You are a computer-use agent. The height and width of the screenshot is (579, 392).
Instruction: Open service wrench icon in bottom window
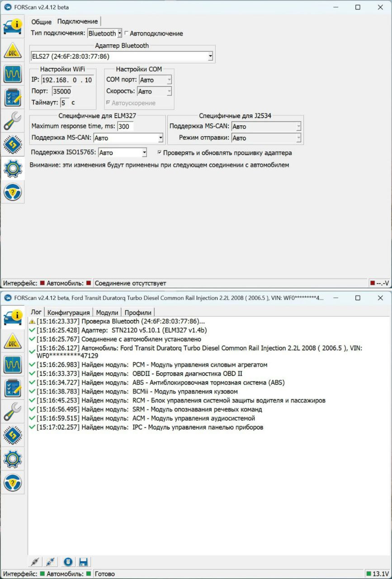click(x=13, y=411)
